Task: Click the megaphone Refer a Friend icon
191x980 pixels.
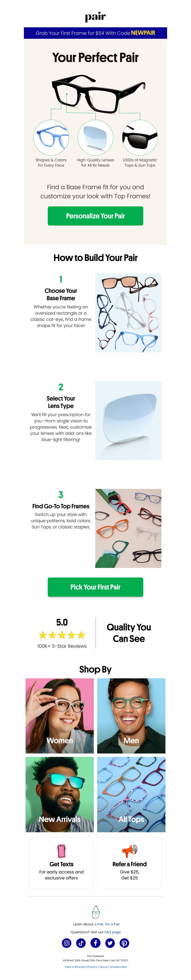Action: [x=129, y=851]
